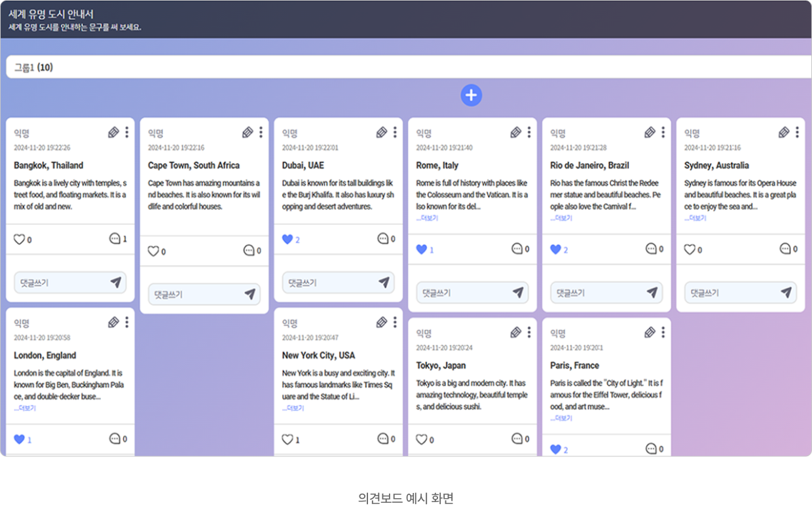Click send arrow on Rome, Italy card
Viewport: 812px width, 527px height.
(x=517, y=293)
